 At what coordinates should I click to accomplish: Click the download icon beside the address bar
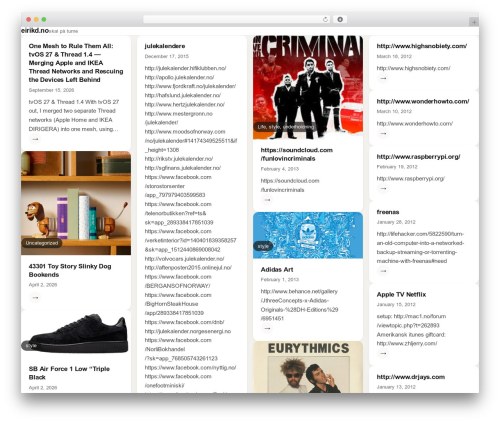[340, 20]
